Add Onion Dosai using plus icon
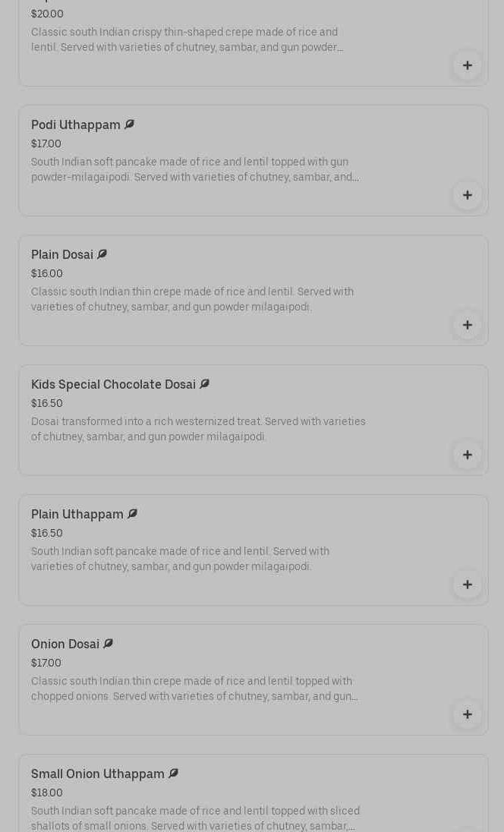 tap(467, 714)
